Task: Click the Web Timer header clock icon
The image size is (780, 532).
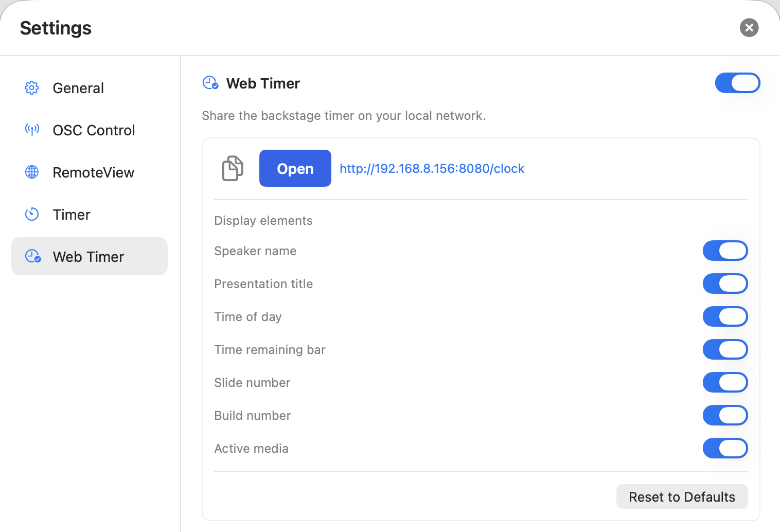Action: (x=210, y=83)
